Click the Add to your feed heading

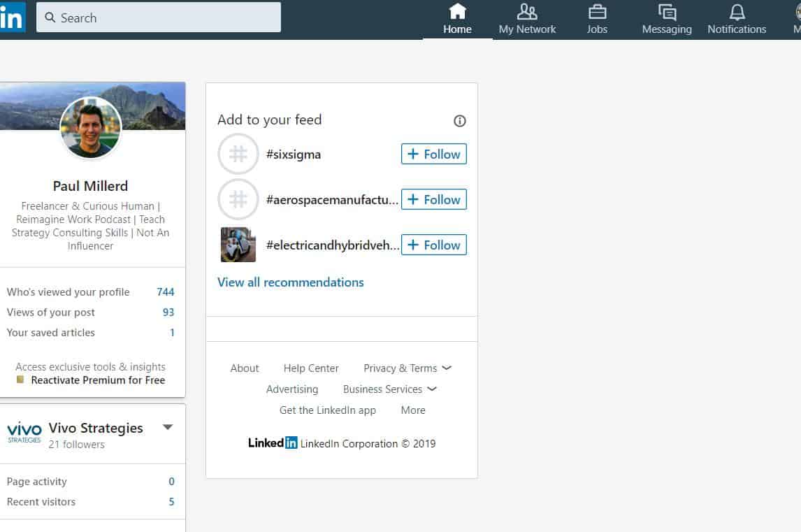269,120
